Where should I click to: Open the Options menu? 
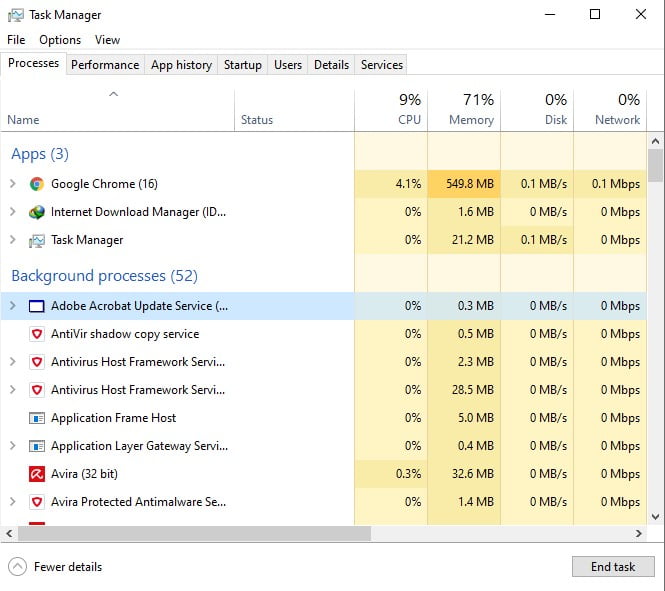coord(60,40)
